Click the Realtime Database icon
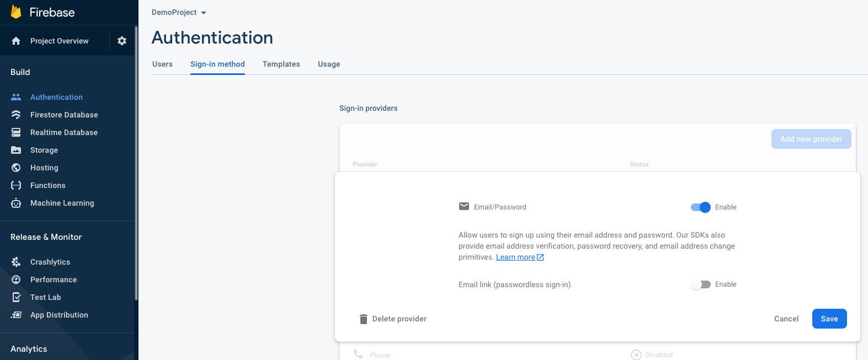 point(16,132)
